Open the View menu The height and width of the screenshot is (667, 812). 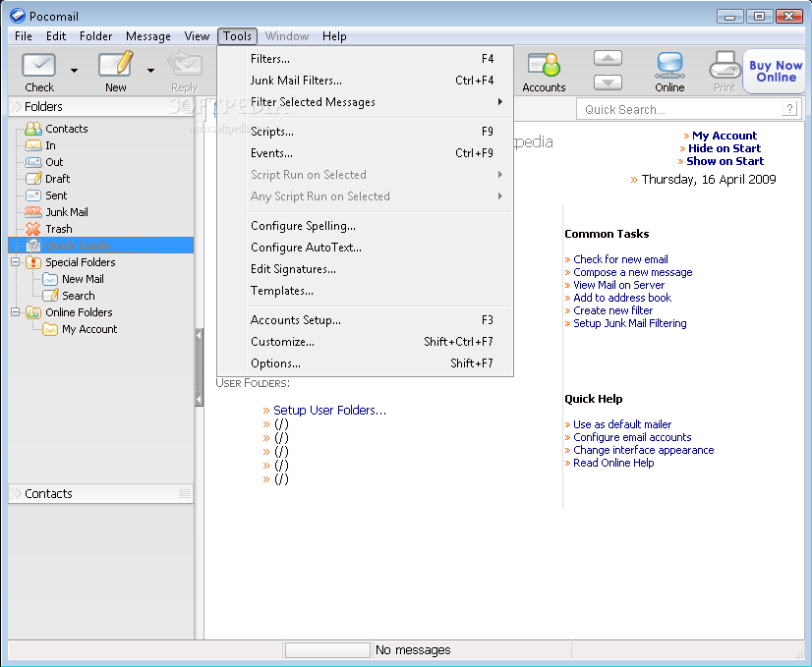[x=197, y=36]
